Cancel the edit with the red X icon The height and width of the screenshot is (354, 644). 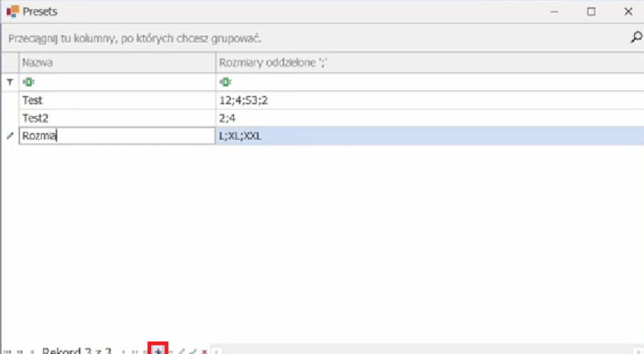204,351
